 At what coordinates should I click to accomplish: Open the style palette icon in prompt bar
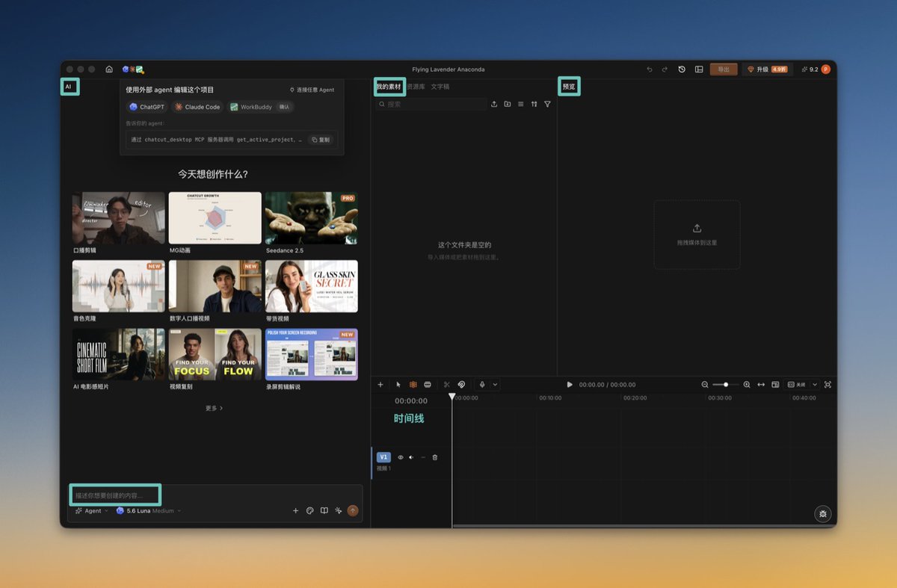pyautogui.click(x=310, y=511)
